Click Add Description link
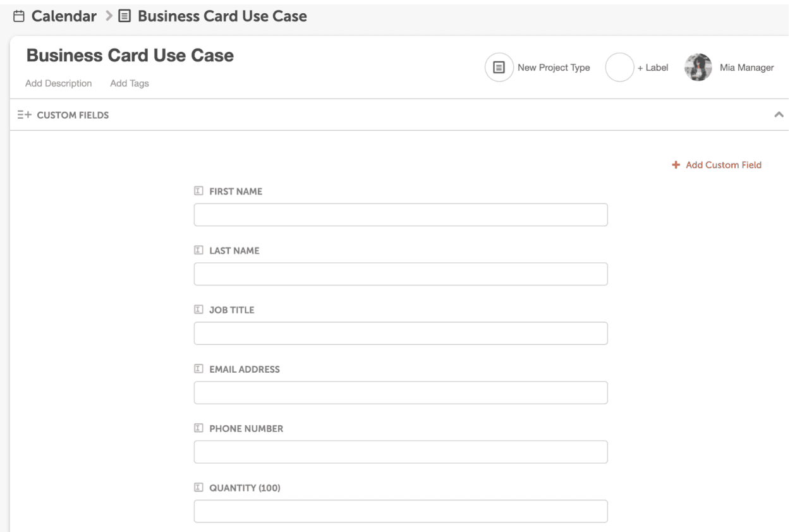The width and height of the screenshot is (790, 532). (59, 83)
